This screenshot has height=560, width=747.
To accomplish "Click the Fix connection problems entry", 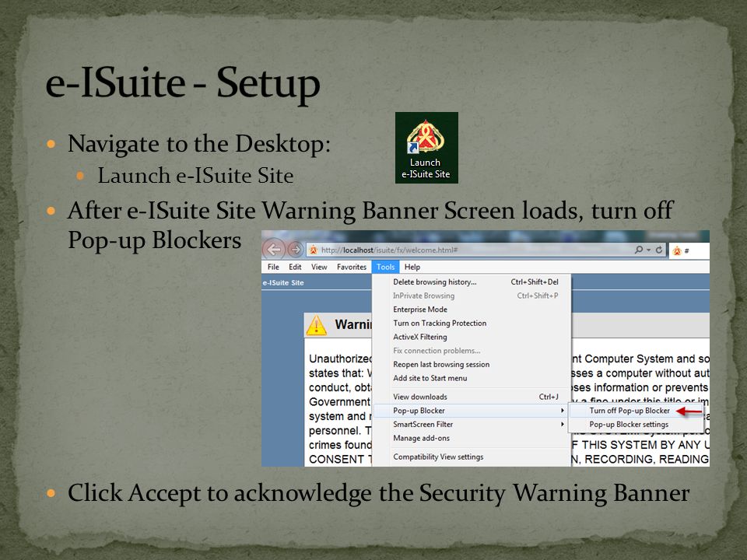I will click(472, 351).
